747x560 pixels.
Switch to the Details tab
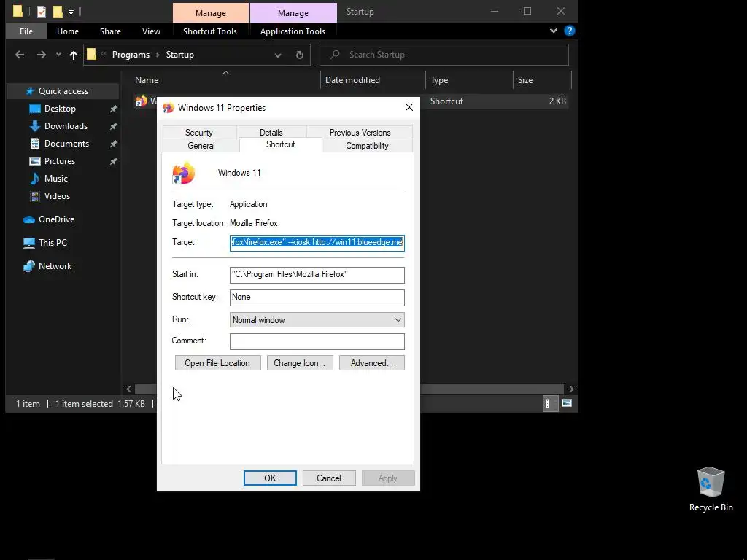click(x=271, y=133)
